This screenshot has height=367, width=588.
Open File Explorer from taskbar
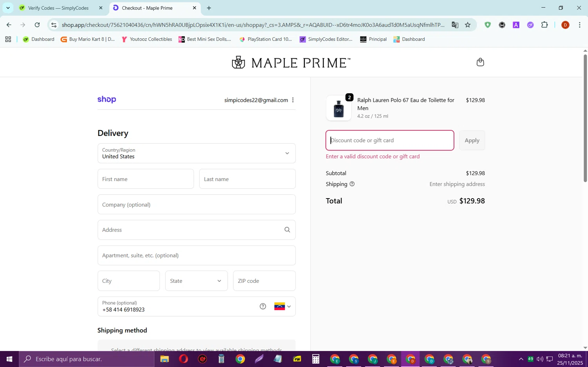click(x=164, y=359)
